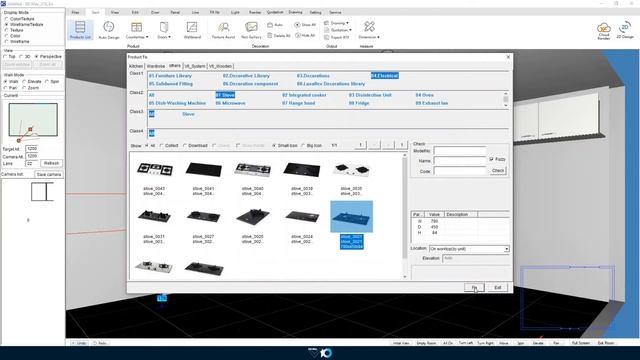Viewport: 640px width, 360px height.
Task: Select 08 Fridge category
Action: (359, 103)
